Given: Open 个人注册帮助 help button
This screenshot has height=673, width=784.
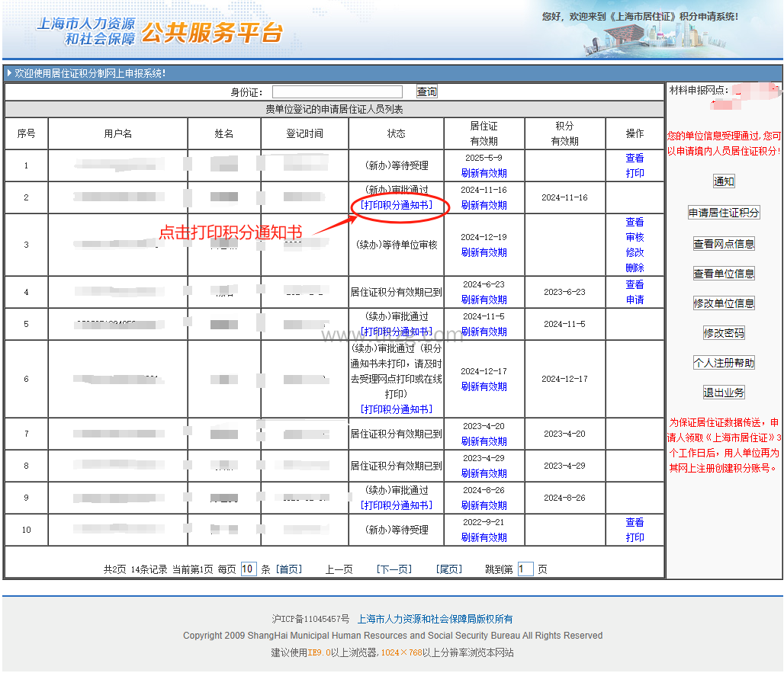Looking at the screenshot, I should point(724,363).
